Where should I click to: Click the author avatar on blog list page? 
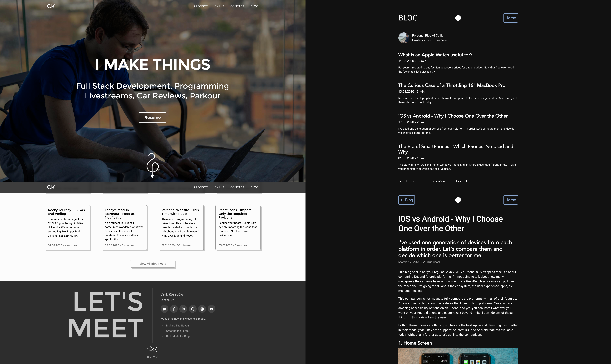point(404,38)
